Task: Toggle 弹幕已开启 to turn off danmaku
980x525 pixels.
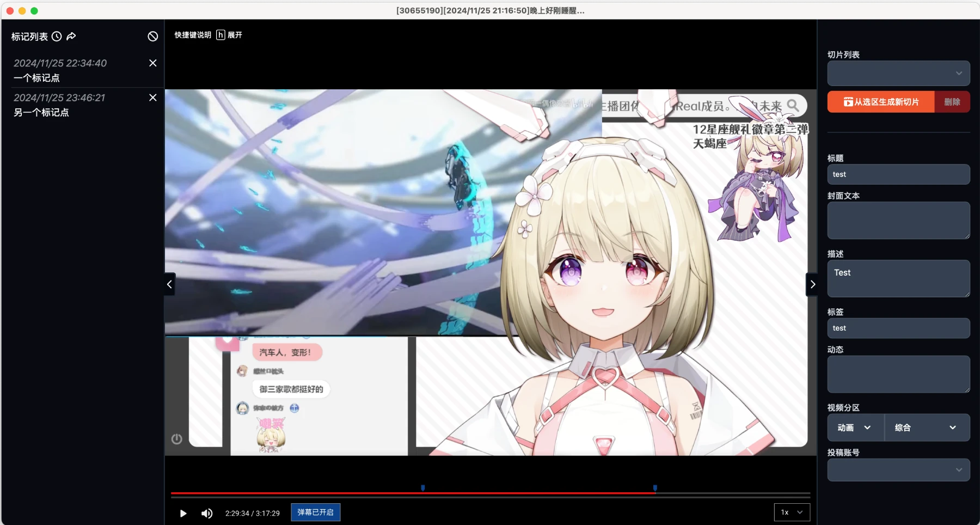Action: [315, 512]
